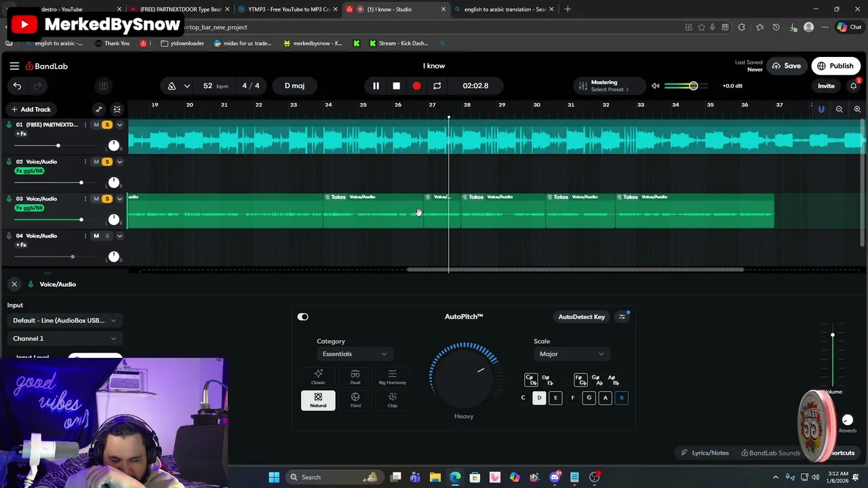Select the Third AutoPitch preset
Screen dimensions: 868x488
pyautogui.click(x=355, y=400)
